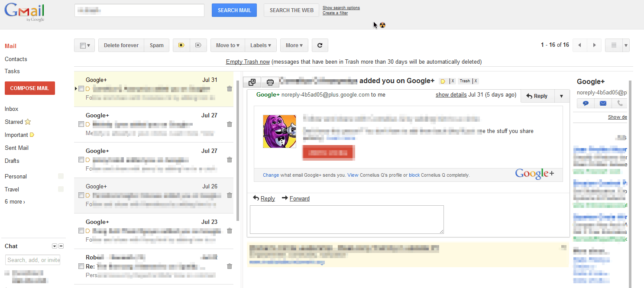Click trash icon on the Jul 26 message
The height and width of the screenshot is (288, 644).
(x=230, y=195)
